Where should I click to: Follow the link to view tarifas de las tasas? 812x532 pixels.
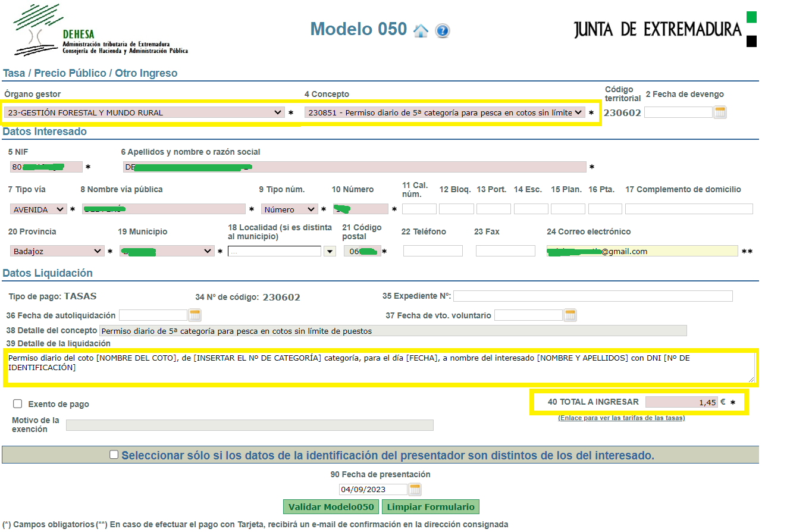tap(621, 418)
